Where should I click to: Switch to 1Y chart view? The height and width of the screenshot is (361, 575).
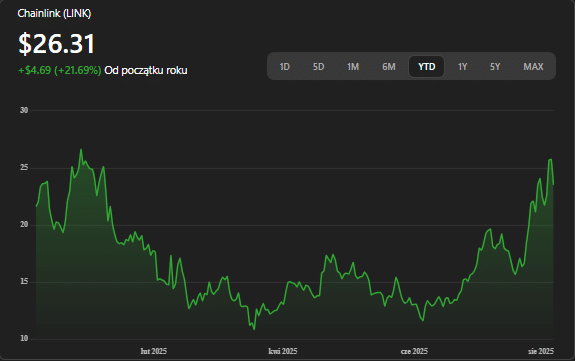click(462, 66)
